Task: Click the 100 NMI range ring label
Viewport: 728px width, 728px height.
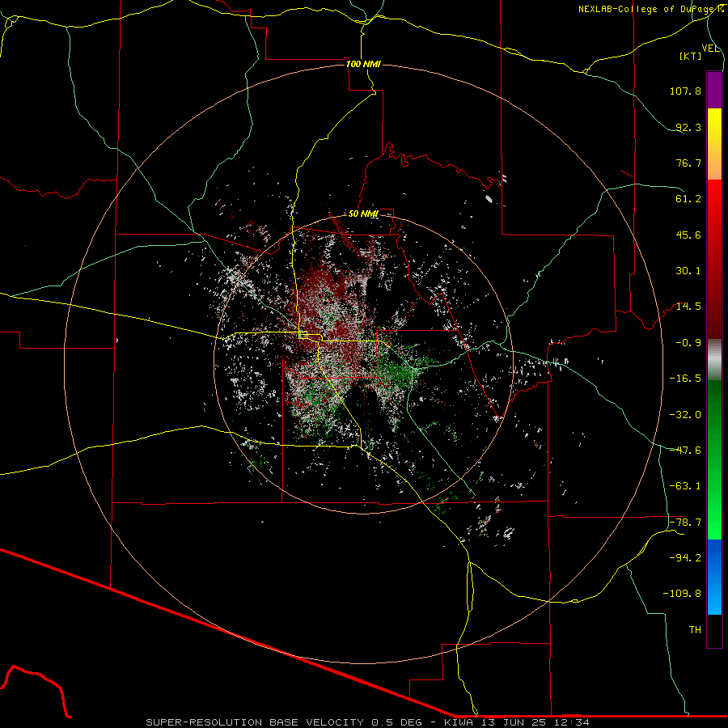Action: tap(363, 64)
